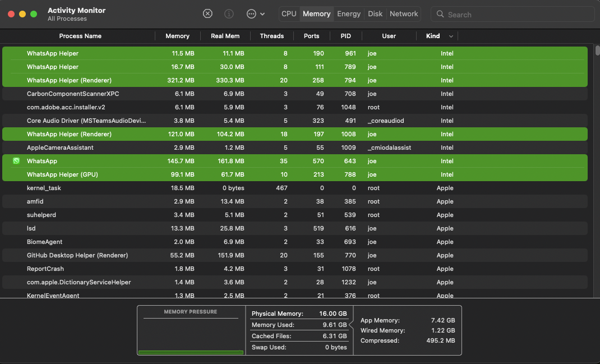
Task: Sort by PID column header
Action: pyautogui.click(x=345, y=36)
